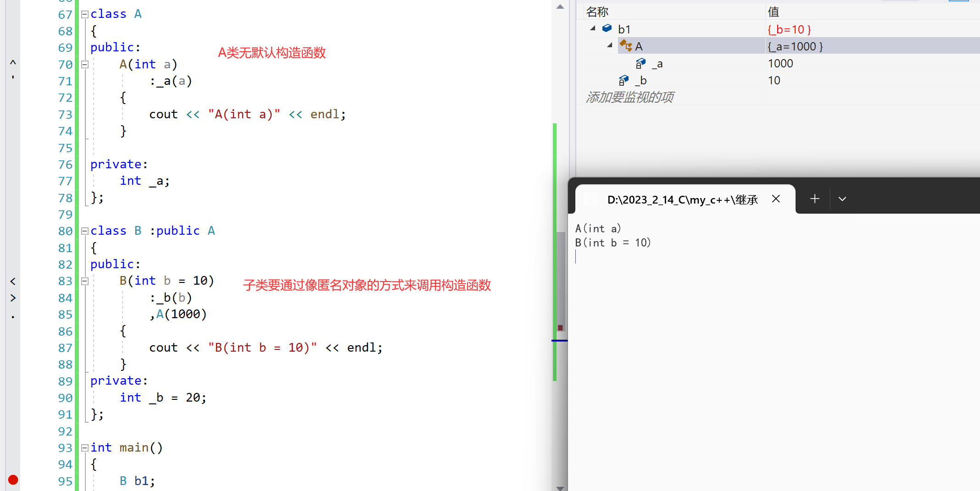Click the private member lock icon beside _b
Viewport: 980px width, 491px height.
coord(624,80)
